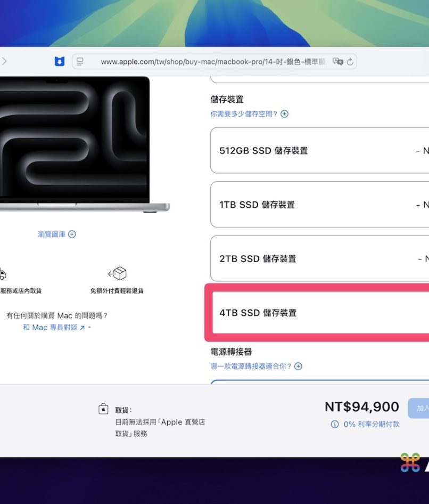Open 和 Mac 專員對談 chat link
The image size is (429, 504).
[54, 328]
